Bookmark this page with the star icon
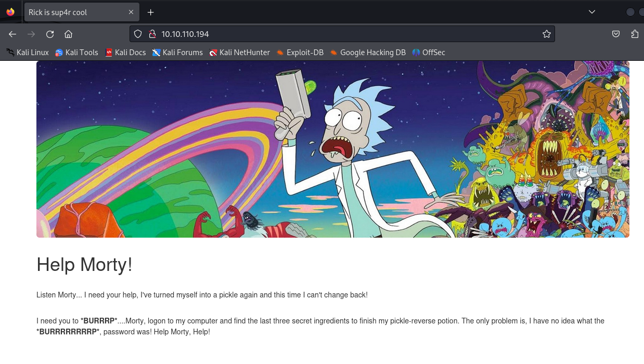Screen dimensions: 644x364 click(x=546, y=34)
